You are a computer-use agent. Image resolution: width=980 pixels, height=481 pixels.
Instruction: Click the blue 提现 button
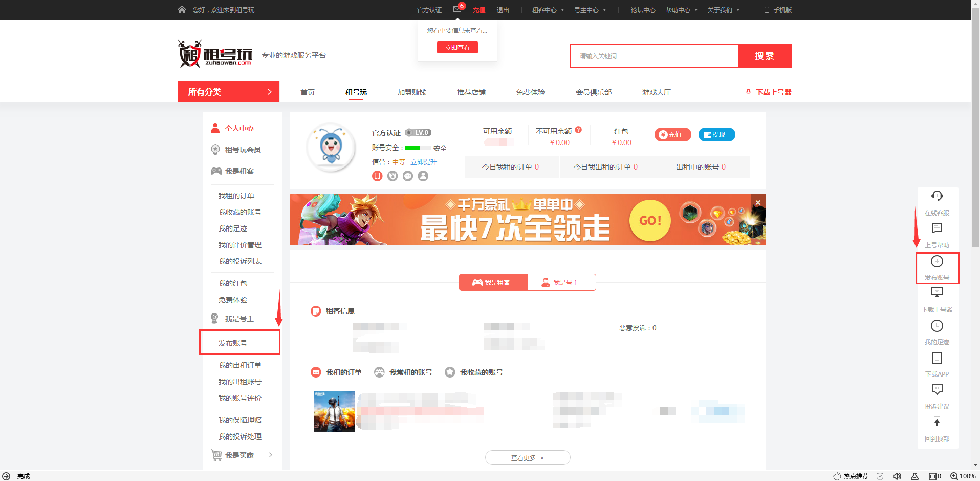tap(717, 134)
